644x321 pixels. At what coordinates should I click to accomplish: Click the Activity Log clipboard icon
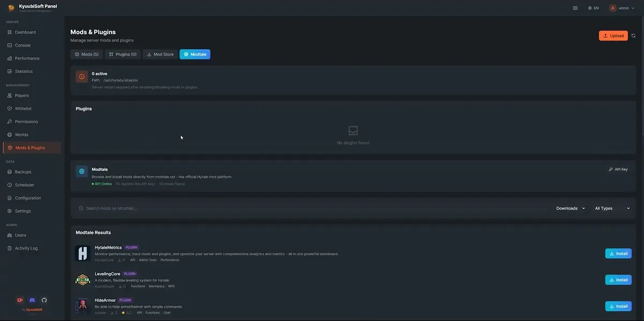click(10, 248)
